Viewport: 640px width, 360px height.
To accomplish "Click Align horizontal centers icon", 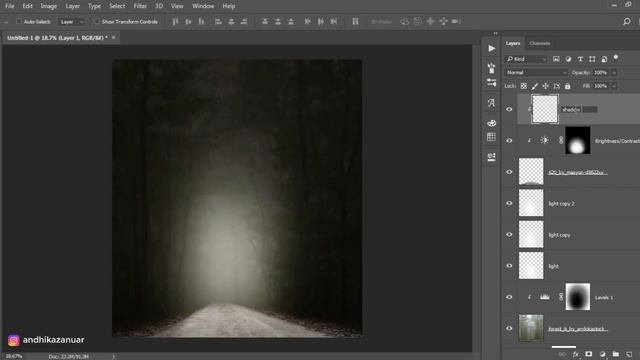I will pyautogui.click(x=231, y=22).
